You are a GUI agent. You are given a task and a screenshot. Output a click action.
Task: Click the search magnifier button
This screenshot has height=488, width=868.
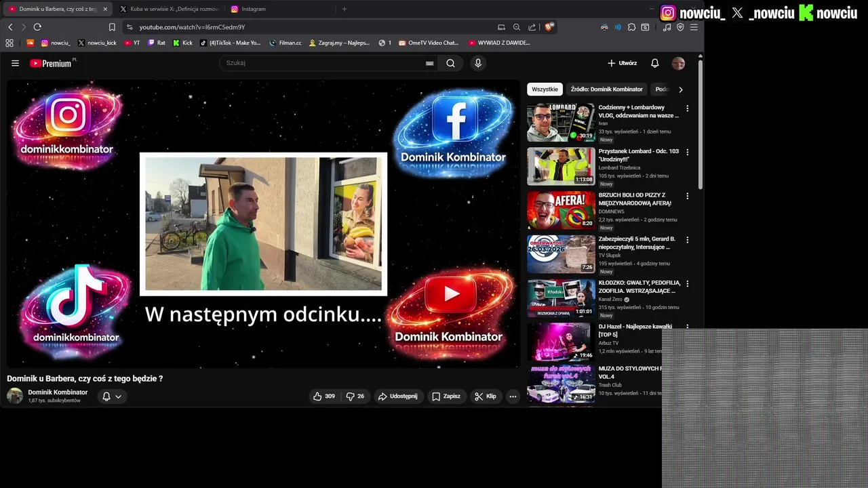[450, 63]
